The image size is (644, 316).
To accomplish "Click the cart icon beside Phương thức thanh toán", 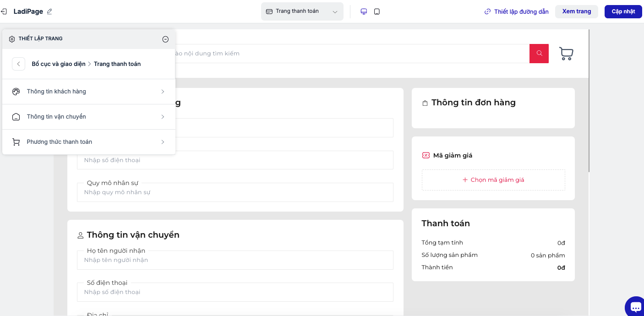I will point(16,142).
